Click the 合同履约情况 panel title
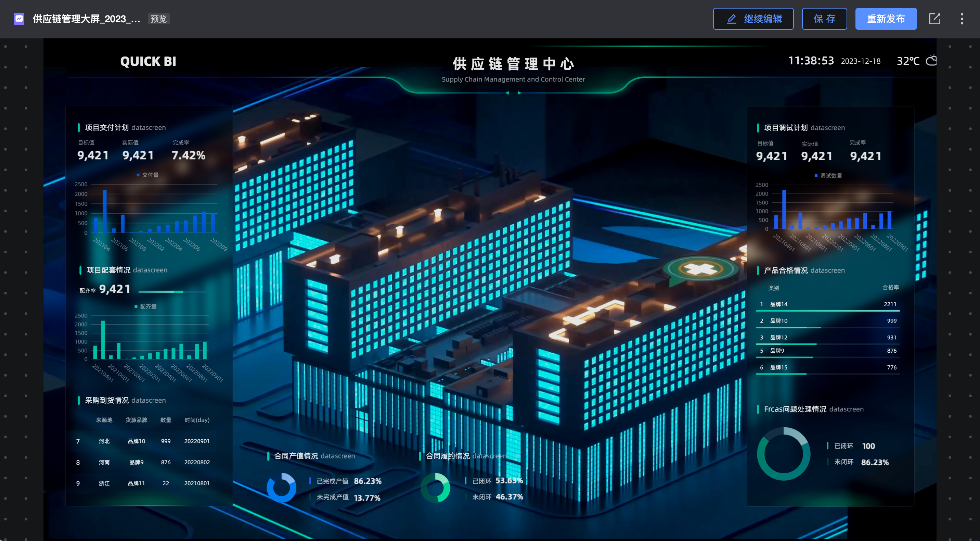This screenshot has width=980, height=541. [x=448, y=456]
